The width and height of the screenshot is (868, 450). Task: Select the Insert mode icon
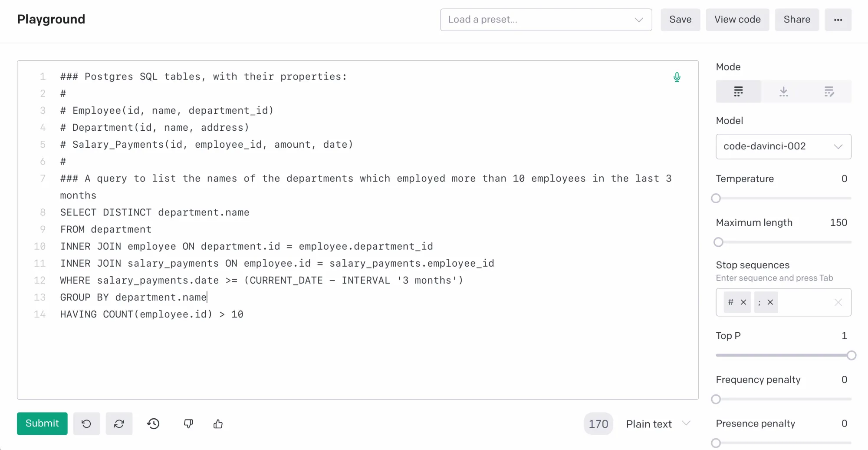[783, 92]
